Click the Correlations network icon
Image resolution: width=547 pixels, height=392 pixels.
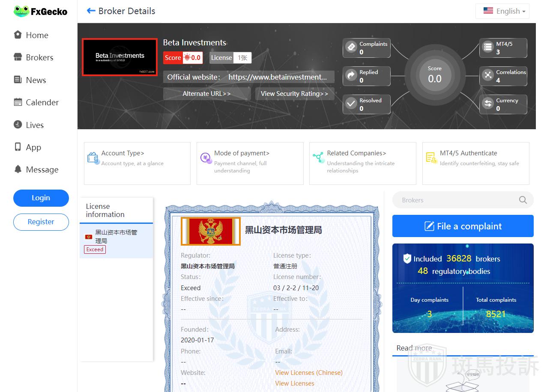(488, 76)
